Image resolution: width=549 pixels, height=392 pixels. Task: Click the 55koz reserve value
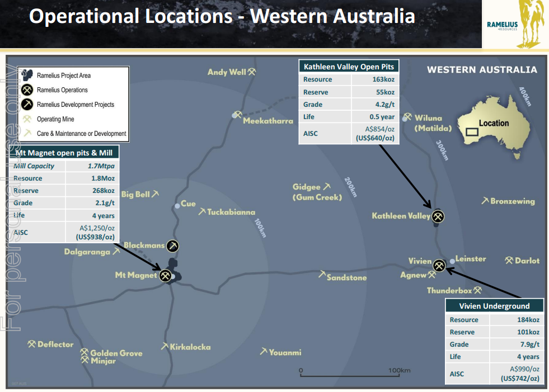click(385, 92)
